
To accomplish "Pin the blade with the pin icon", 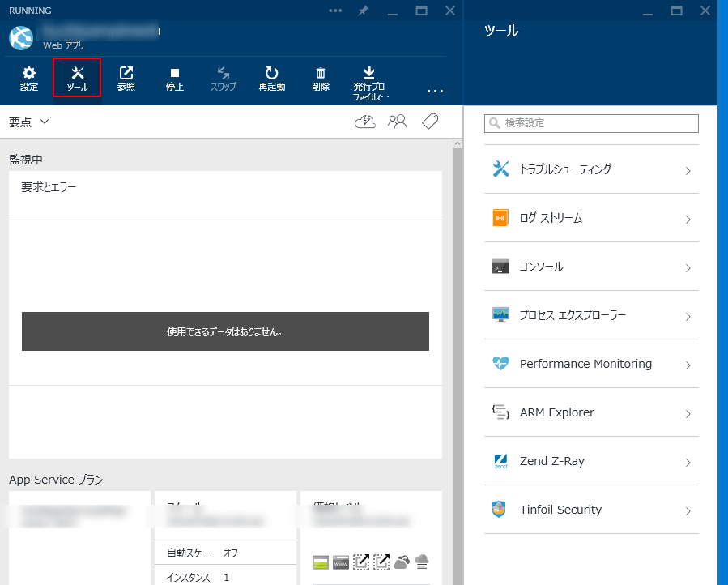I will tap(363, 11).
